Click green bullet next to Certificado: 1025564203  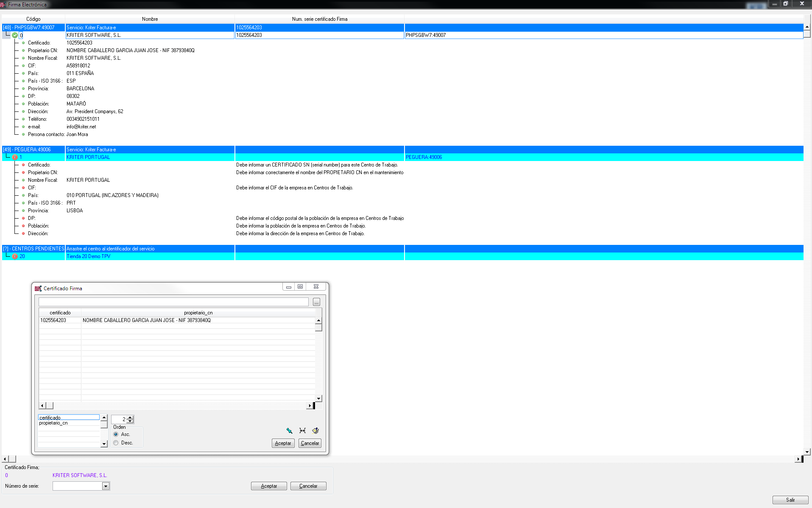23,43
